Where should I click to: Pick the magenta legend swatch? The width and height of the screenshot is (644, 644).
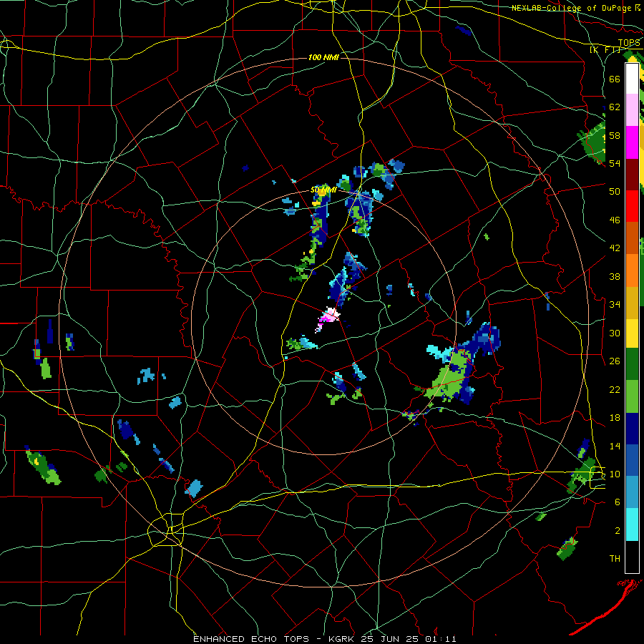click(x=632, y=142)
